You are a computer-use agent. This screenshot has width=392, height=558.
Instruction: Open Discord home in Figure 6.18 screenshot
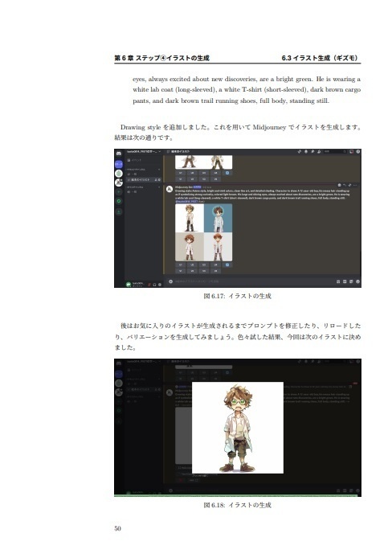tap(119, 363)
